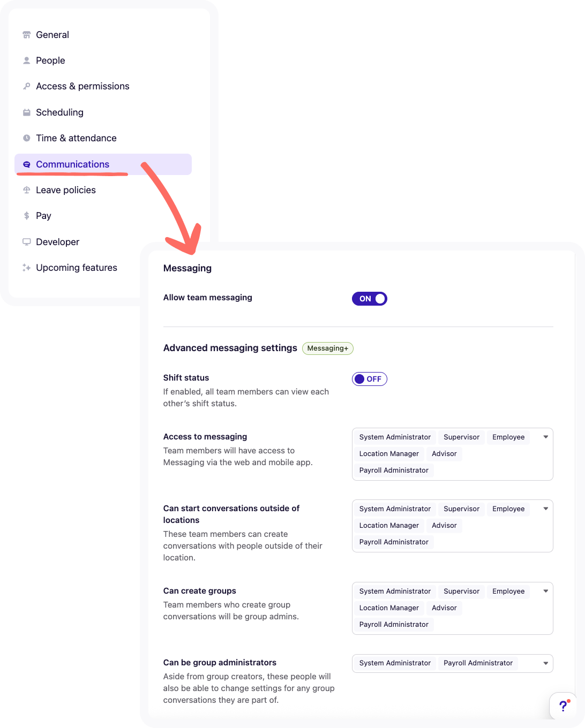Go to Upcoming features settings section
This screenshot has height=728, width=585.
click(x=76, y=268)
